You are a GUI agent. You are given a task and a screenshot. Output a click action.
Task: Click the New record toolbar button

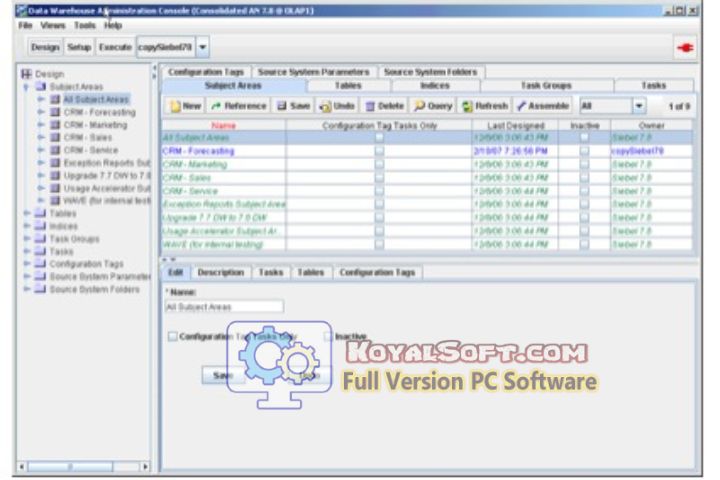(186, 106)
